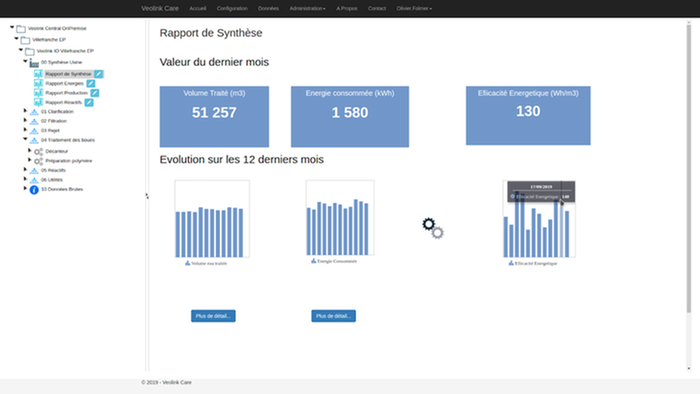Screen dimensions: 700x394
Task: Click the chart icon beside Rapport de Synthèse
Action: 38,74
